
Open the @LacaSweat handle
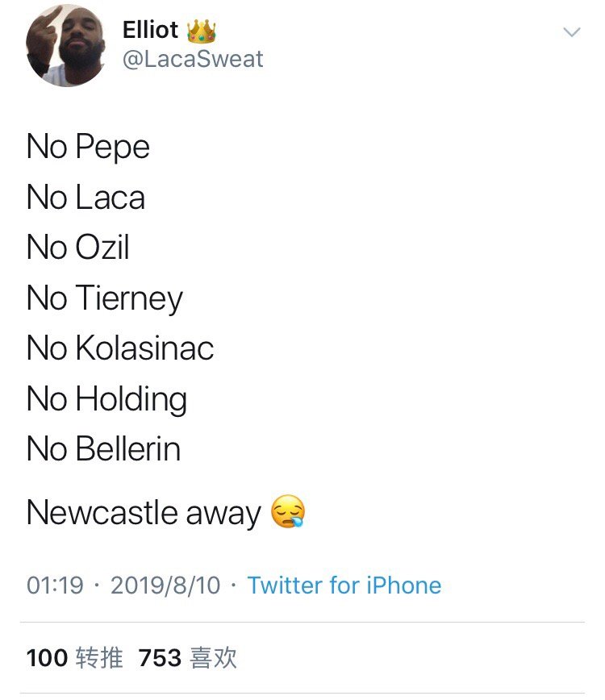(193, 59)
